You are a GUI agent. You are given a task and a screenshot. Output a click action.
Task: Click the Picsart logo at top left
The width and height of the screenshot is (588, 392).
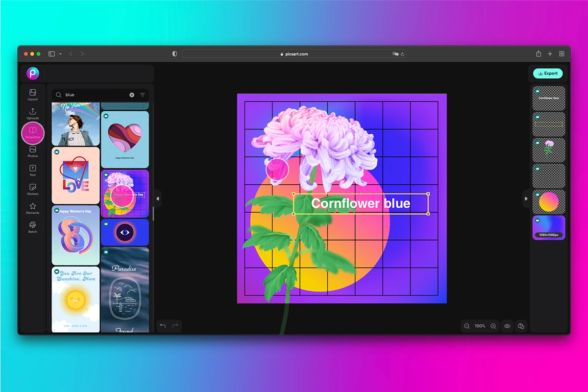click(32, 73)
